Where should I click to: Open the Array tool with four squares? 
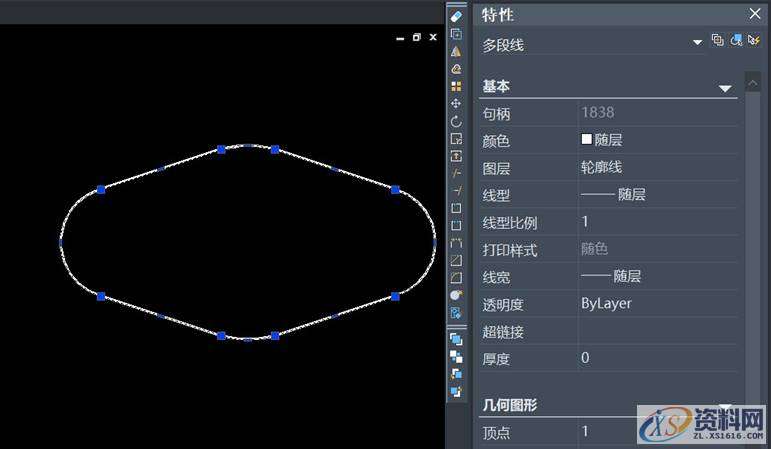click(456, 86)
